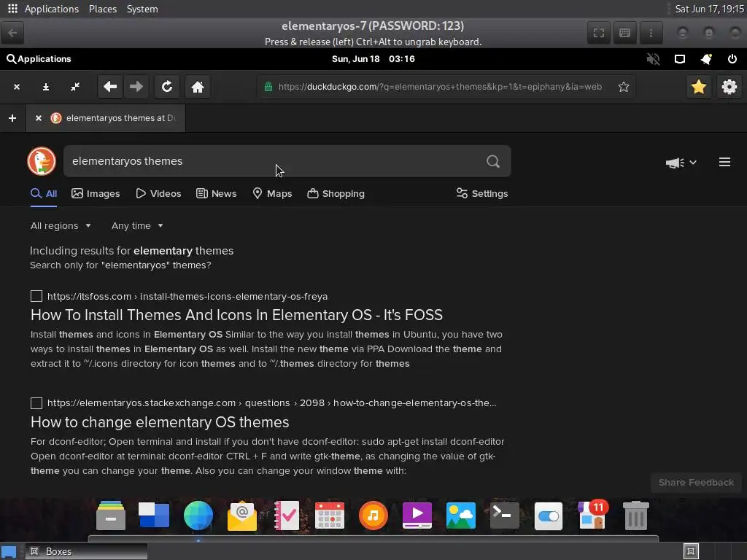The height and width of the screenshot is (560, 747).
Task: Launch Tasks app from the dock
Action: pyautogui.click(x=286, y=516)
